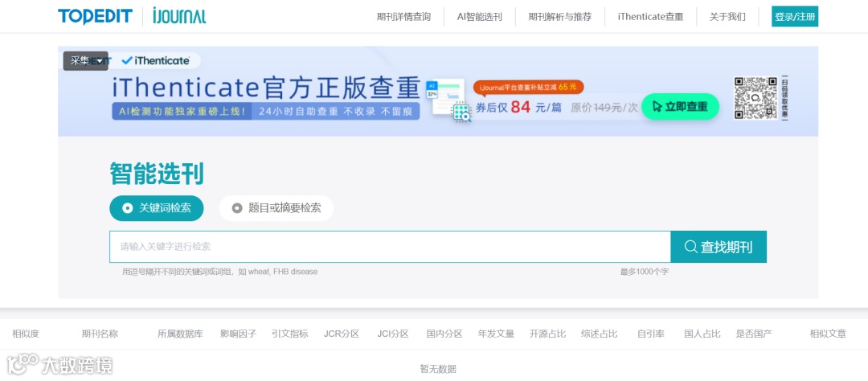The height and width of the screenshot is (381, 868).
Task: Click the 开源占比 column header
Action: 547,334
